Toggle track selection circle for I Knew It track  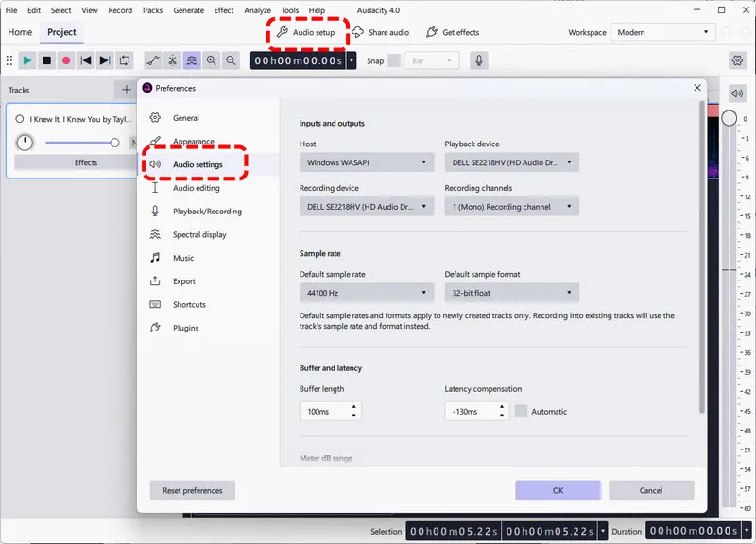[19, 119]
